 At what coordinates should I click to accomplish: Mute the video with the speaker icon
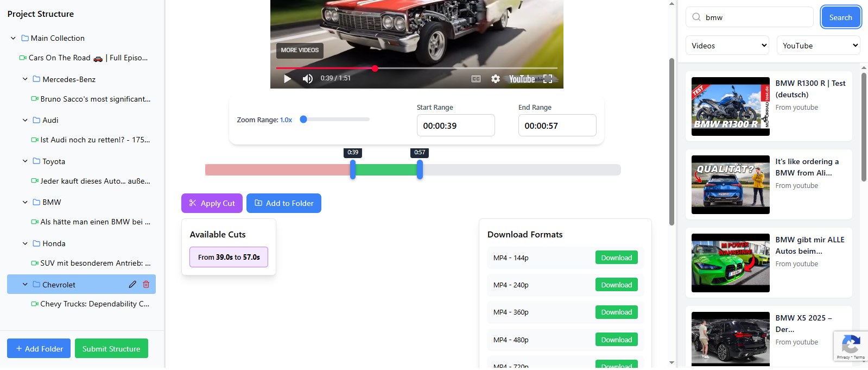click(x=308, y=79)
